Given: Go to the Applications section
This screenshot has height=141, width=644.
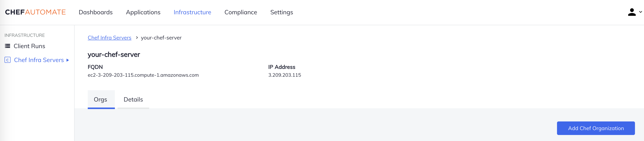Looking at the screenshot, I should [x=143, y=12].
